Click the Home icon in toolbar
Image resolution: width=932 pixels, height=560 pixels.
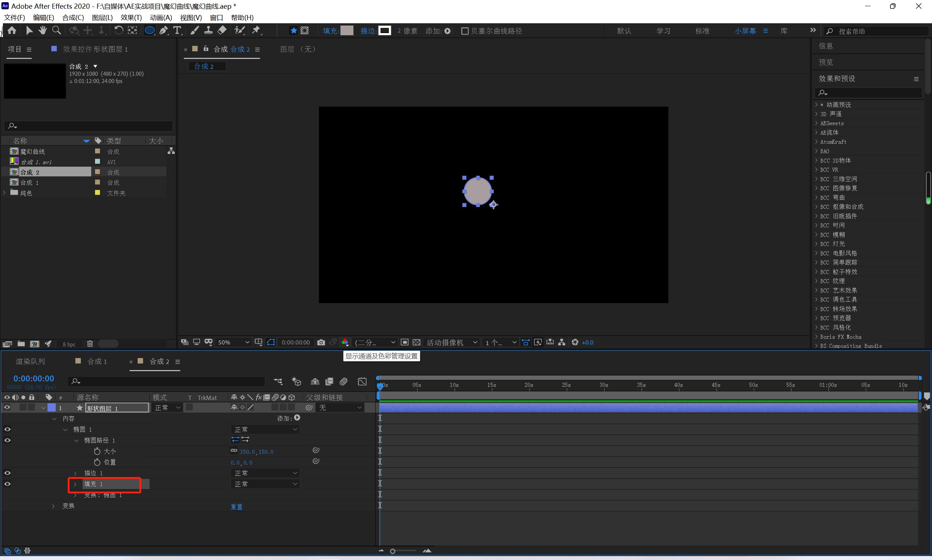(x=12, y=31)
